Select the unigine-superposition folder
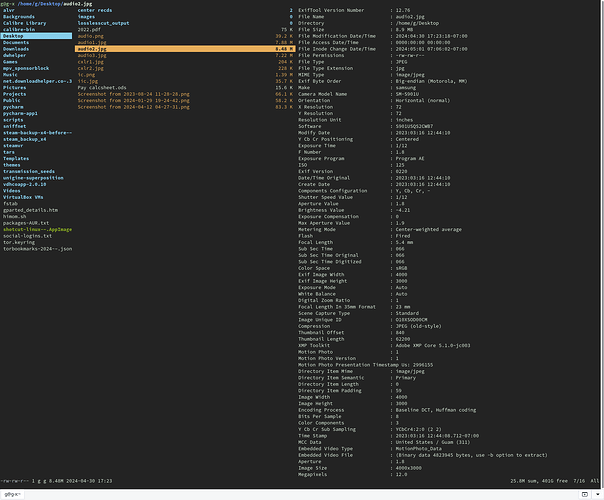The width and height of the screenshot is (604, 500). [33, 178]
